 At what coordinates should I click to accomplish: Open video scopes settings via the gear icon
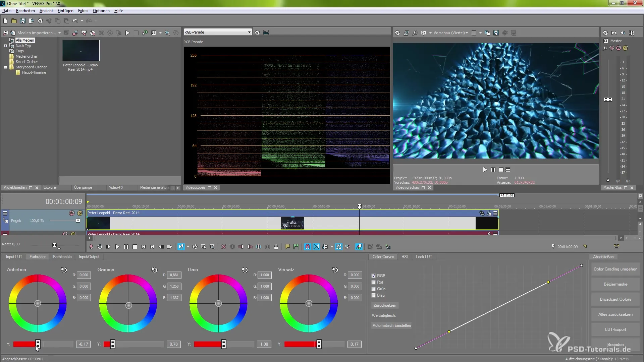[x=257, y=33]
